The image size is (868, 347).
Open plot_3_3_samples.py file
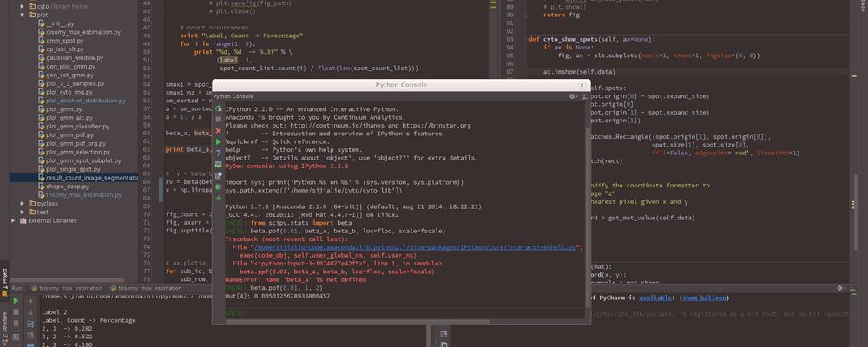click(x=75, y=83)
